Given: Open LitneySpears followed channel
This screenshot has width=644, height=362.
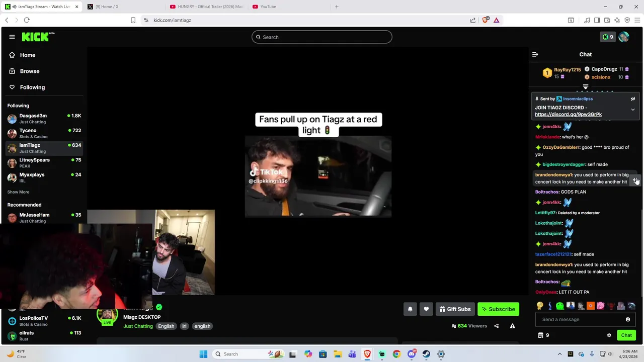Looking at the screenshot, I should coord(44,163).
